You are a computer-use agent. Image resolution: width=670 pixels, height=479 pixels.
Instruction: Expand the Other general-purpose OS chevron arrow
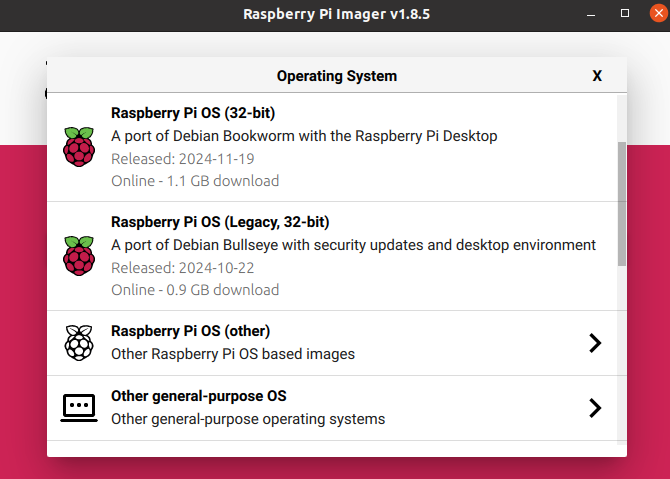click(x=595, y=408)
